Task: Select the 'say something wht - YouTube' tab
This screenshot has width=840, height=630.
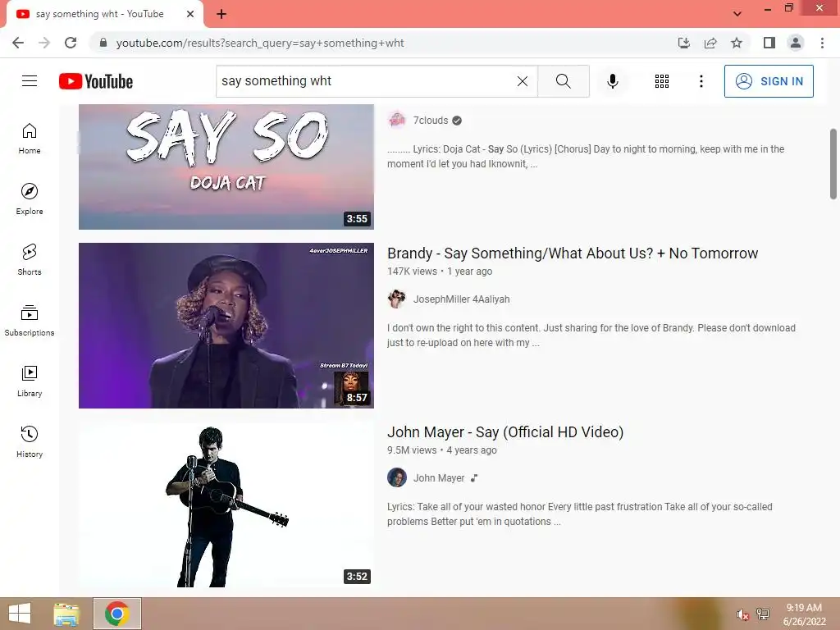Action: (100, 14)
